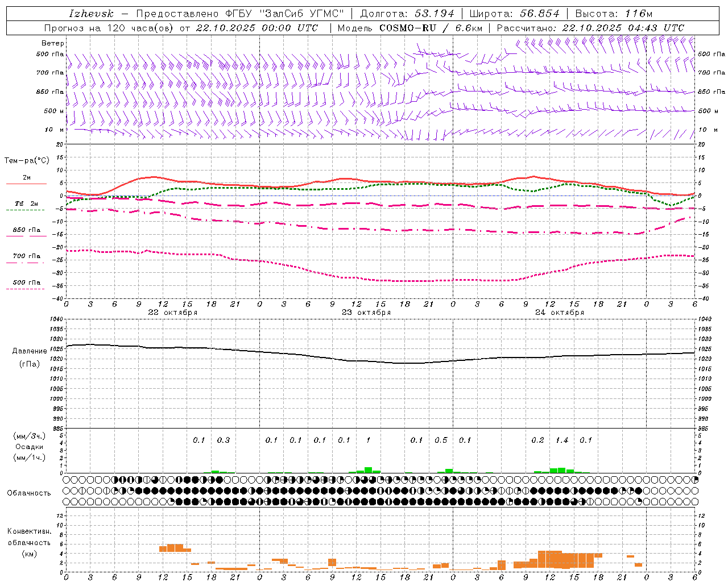Click the 24 октября date label
This screenshot has width=728, height=582.
(560, 313)
